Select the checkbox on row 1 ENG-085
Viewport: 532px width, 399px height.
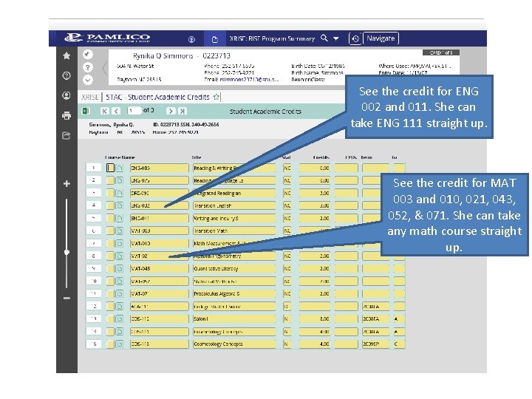(x=110, y=168)
